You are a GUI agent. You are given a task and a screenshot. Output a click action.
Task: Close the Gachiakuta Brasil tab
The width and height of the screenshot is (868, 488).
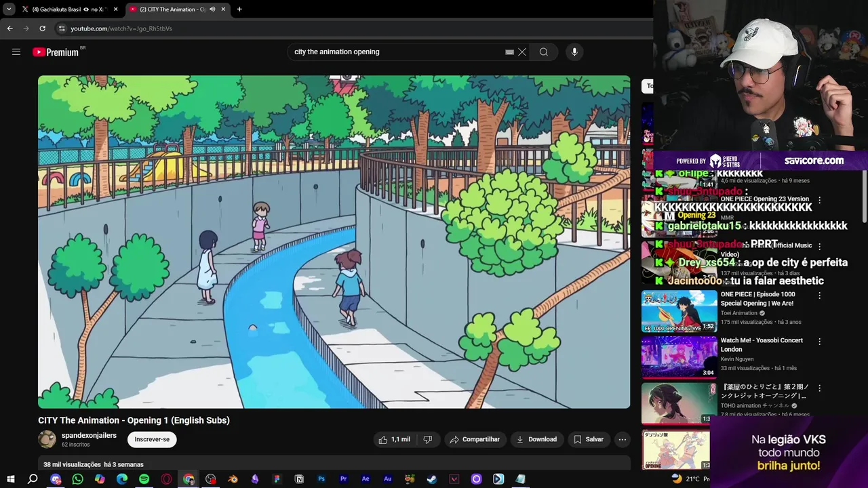point(116,9)
